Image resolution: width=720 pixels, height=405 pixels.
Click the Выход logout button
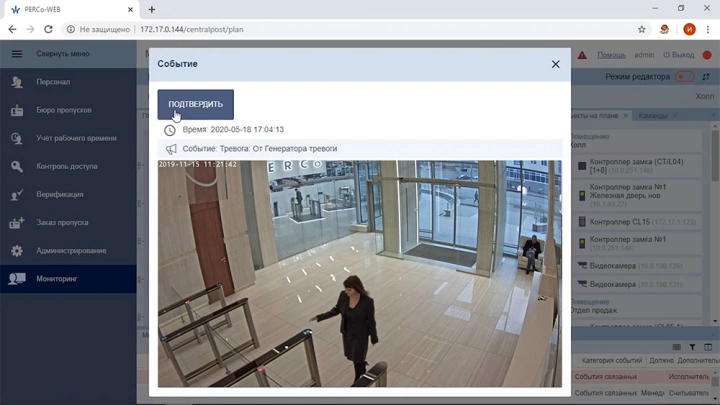pos(678,55)
